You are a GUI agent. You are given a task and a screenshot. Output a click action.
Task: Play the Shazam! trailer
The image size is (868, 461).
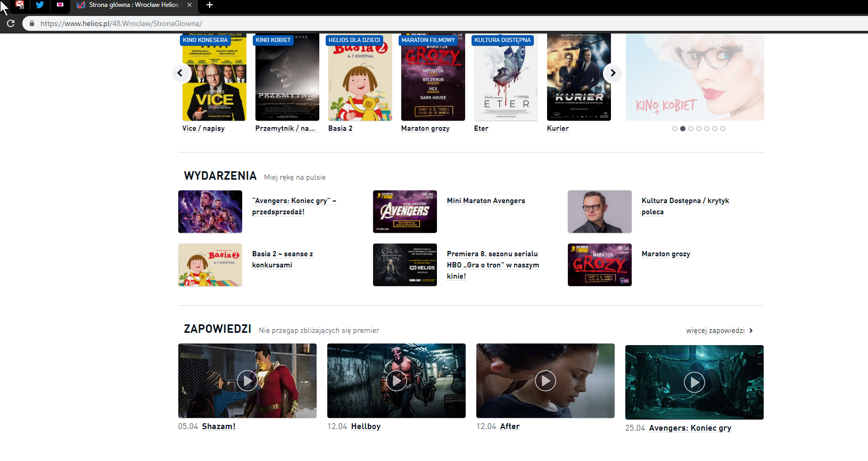tap(247, 381)
